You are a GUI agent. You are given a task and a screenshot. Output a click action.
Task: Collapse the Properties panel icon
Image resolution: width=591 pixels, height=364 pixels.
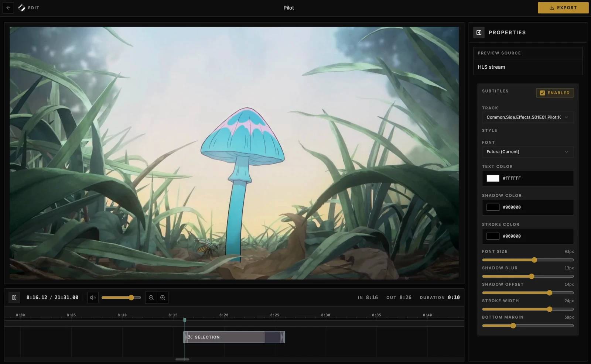pyautogui.click(x=479, y=32)
